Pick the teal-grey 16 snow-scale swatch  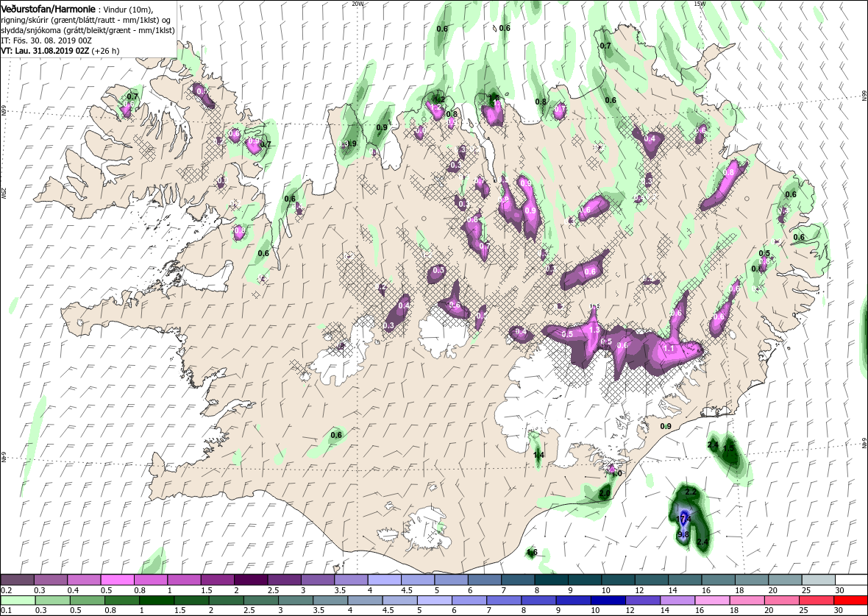[718, 579]
